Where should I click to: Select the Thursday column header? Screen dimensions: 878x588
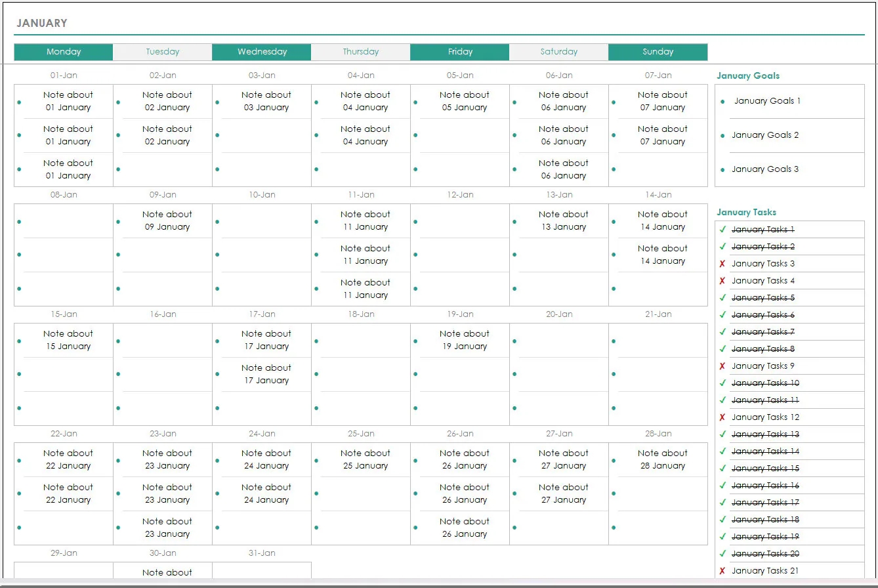point(360,52)
